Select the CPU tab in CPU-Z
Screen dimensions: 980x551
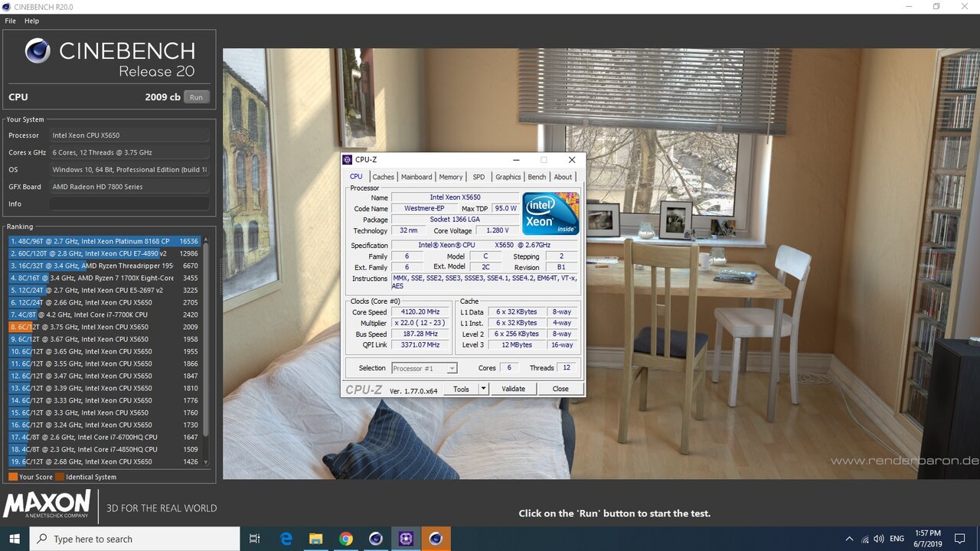[x=356, y=176]
